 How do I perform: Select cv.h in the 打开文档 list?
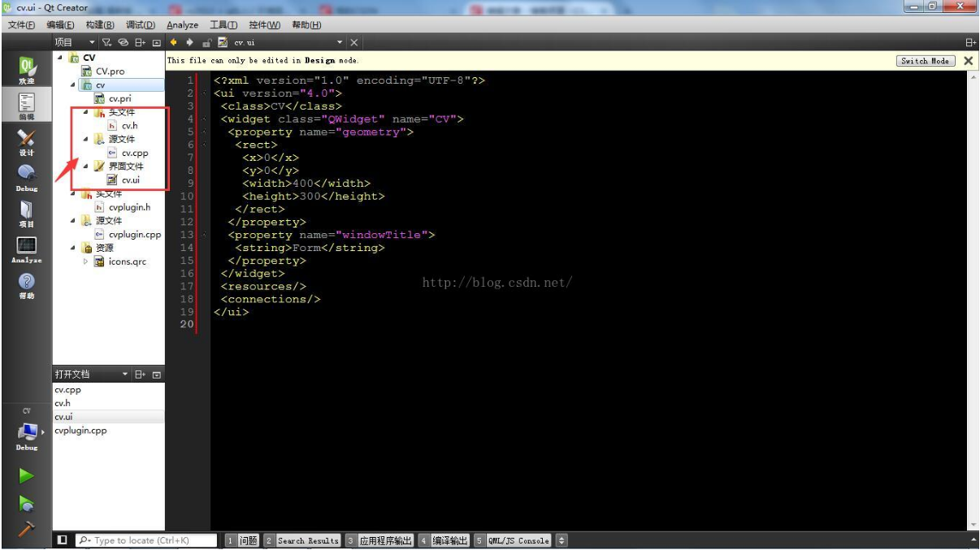point(63,403)
